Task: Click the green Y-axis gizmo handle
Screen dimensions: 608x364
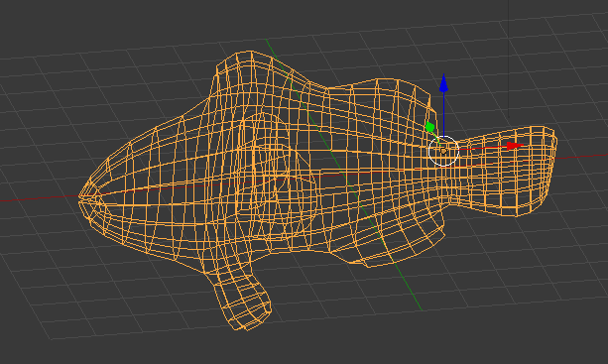Action: 430,127
